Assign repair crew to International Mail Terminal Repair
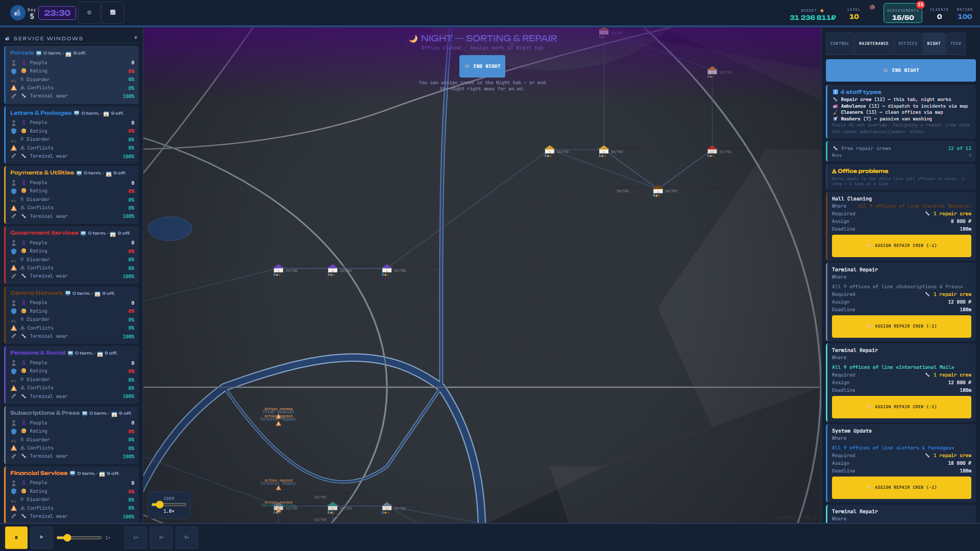The height and width of the screenshot is (551, 980). tap(901, 407)
